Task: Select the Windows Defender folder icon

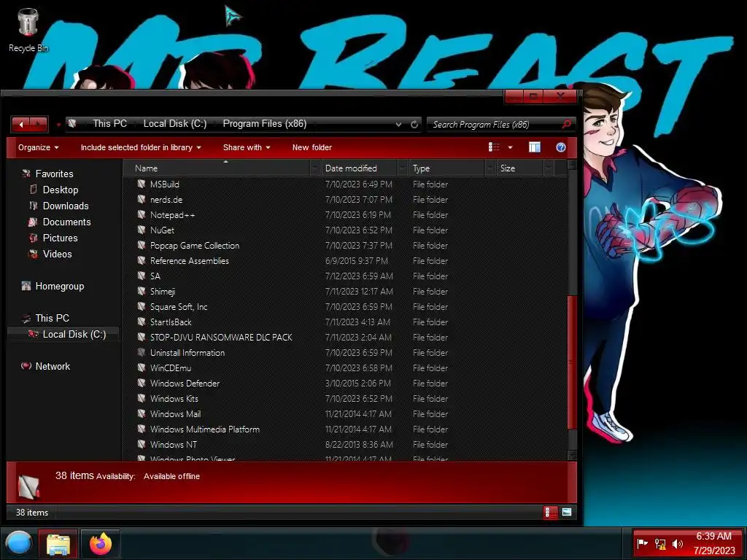Action: pos(142,383)
